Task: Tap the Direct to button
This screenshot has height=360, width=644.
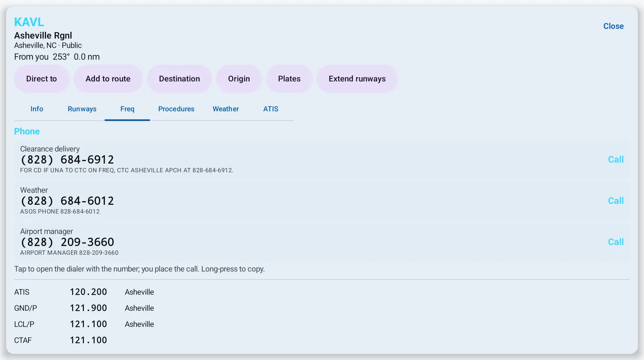Action: (x=41, y=79)
